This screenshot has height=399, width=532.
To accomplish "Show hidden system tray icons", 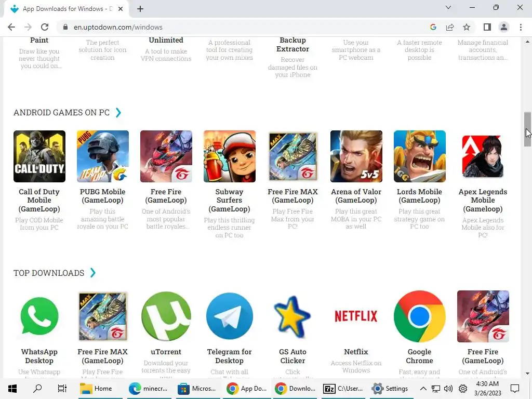I will click(x=423, y=389).
